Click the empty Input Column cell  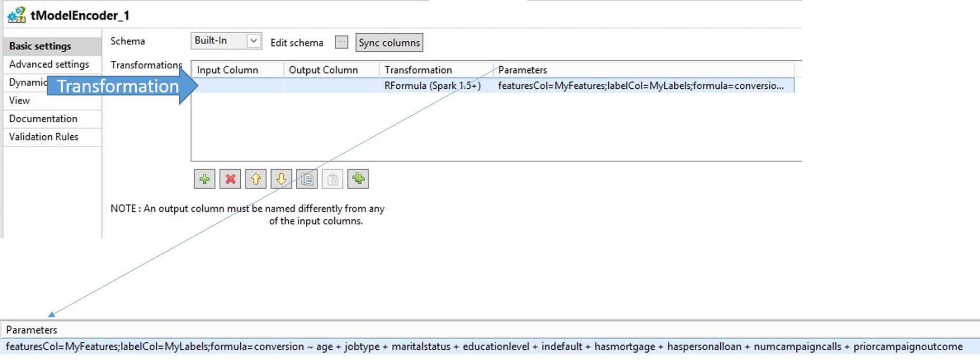[239, 86]
